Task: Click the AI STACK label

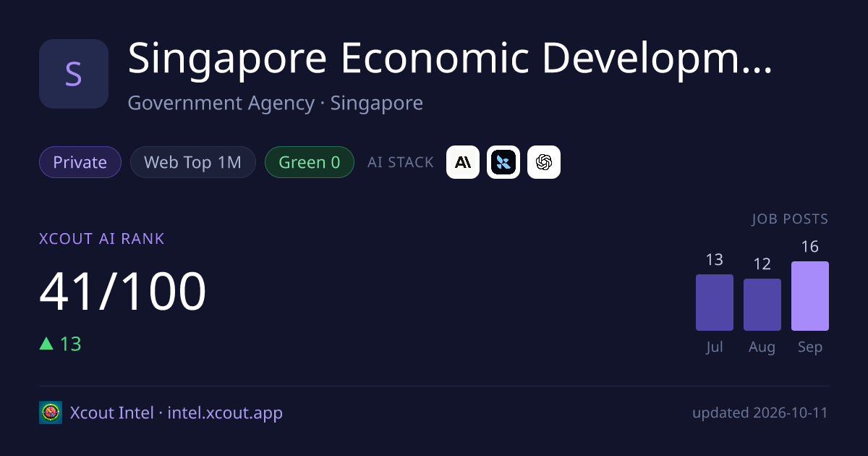Action: 401,162
